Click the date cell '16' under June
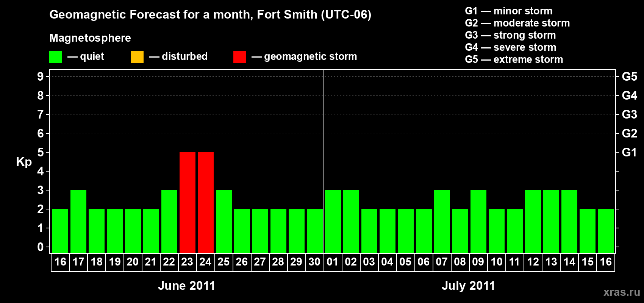 [60, 262]
